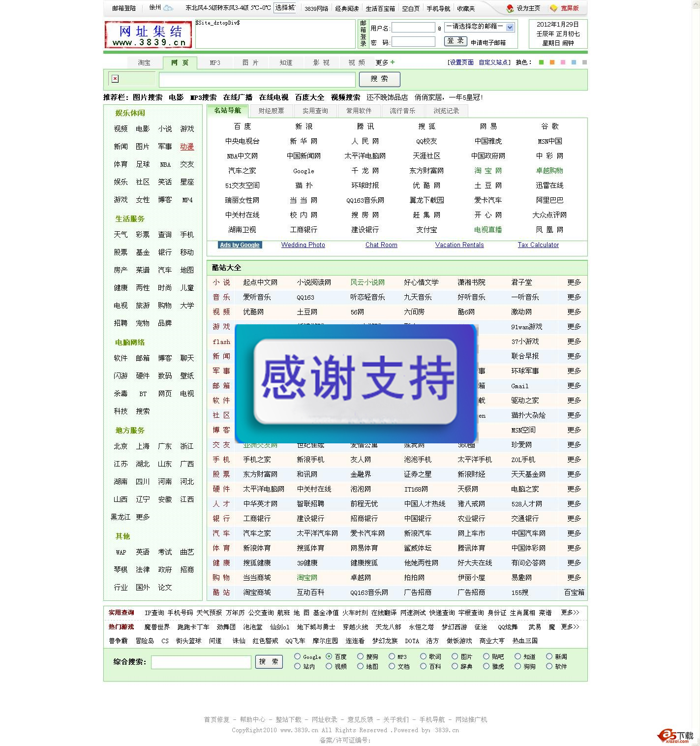
Task: Pick the green theme color swatch
Action: (x=542, y=62)
